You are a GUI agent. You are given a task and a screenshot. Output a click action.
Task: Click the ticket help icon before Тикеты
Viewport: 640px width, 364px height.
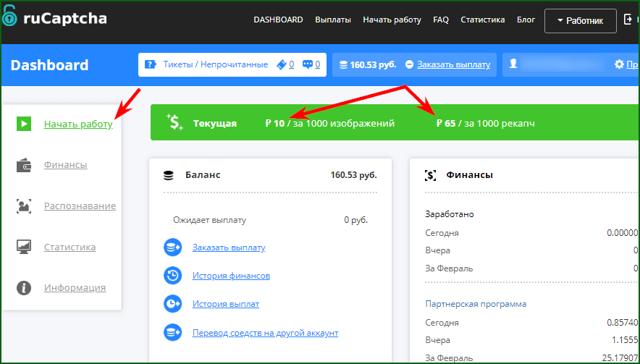151,64
